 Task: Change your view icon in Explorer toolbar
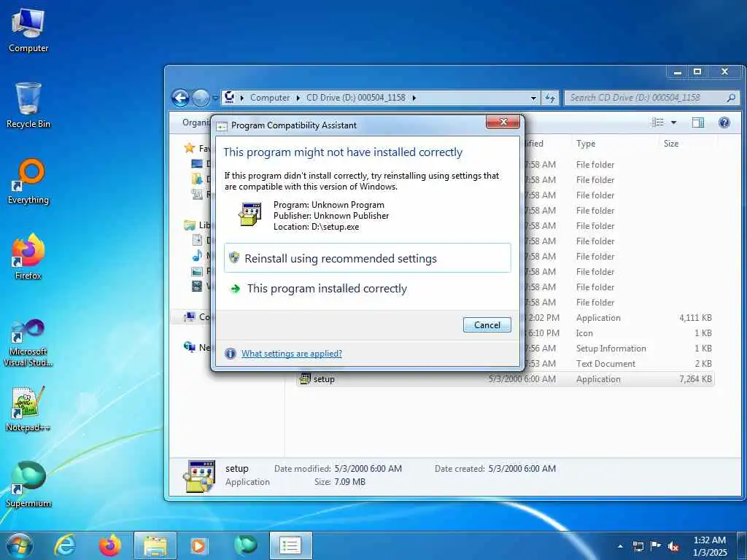[x=658, y=122]
